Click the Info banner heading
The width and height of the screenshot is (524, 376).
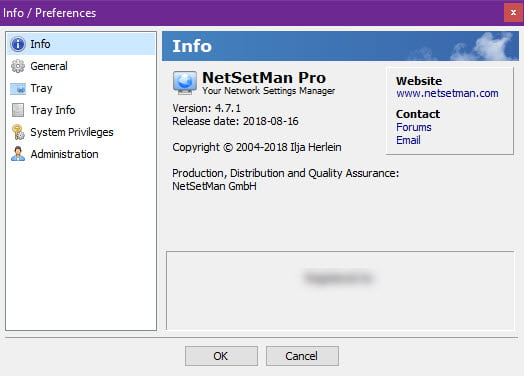tap(192, 46)
